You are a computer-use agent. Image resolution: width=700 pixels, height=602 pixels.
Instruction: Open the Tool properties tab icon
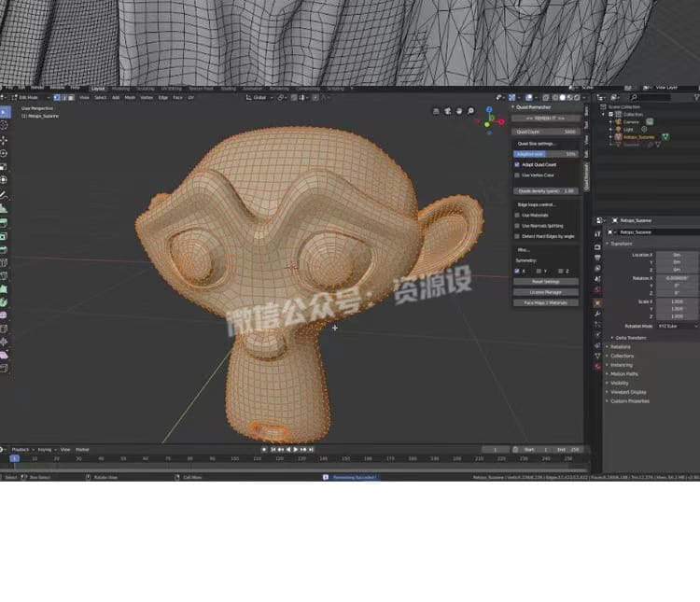(x=597, y=234)
